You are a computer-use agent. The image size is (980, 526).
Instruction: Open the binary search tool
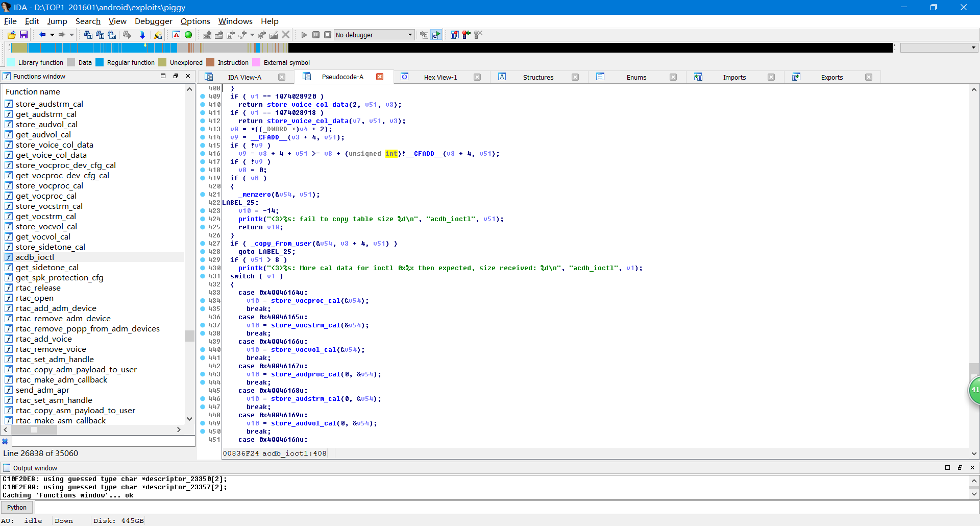point(112,35)
